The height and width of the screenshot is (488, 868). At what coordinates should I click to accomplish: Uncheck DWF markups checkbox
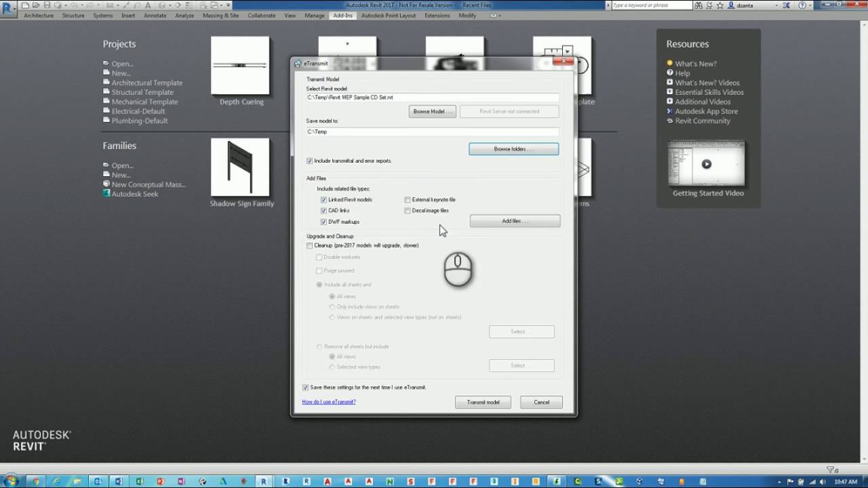point(323,222)
